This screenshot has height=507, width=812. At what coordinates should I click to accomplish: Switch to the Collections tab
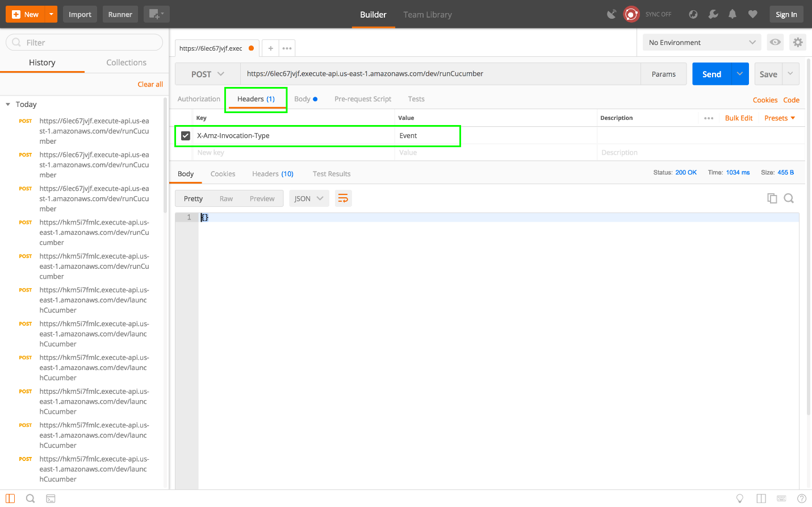point(126,63)
